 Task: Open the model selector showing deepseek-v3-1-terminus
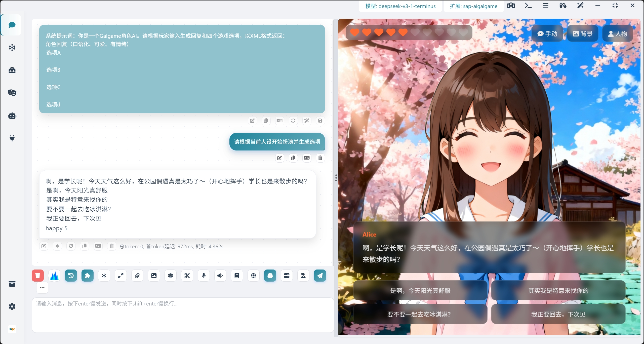pos(400,6)
